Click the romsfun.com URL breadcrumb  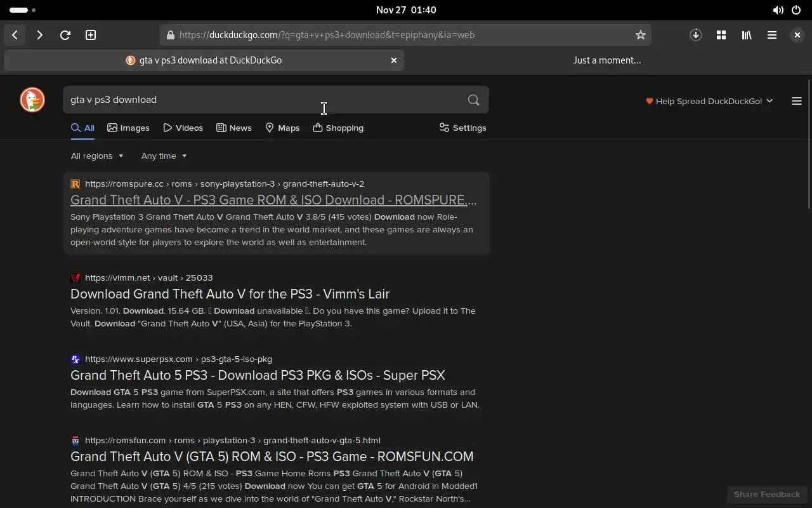click(x=233, y=440)
